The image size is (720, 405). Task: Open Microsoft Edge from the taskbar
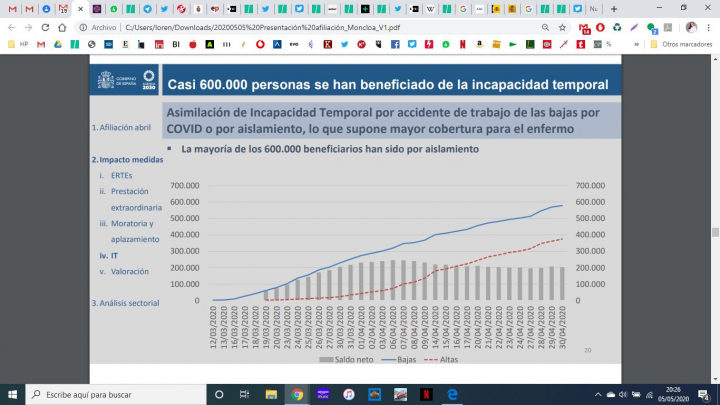coord(451,394)
